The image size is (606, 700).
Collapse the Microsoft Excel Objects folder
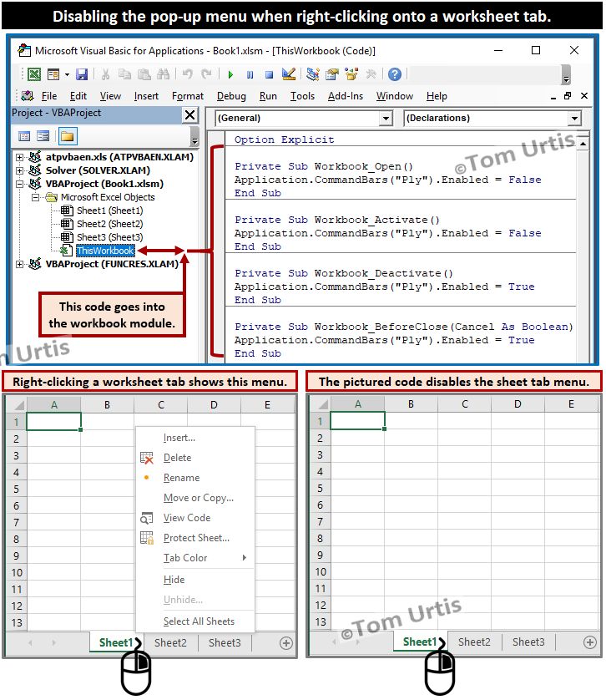(x=35, y=197)
